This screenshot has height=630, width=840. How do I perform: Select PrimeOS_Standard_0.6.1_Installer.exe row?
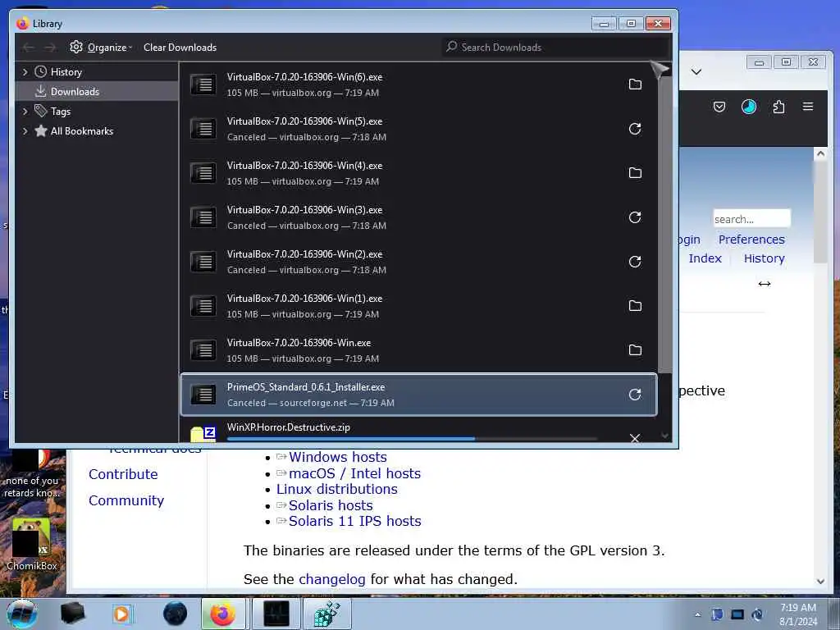click(418, 395)
